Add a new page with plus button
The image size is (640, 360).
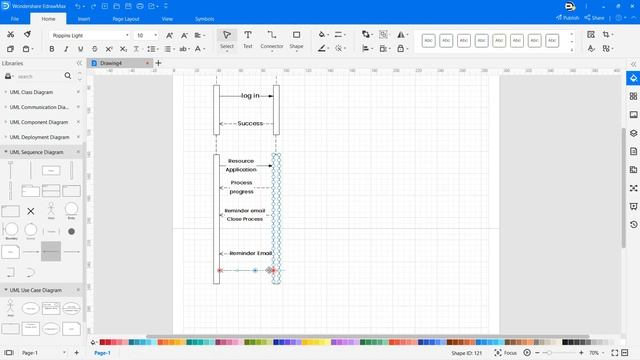[x=76, y=353]
